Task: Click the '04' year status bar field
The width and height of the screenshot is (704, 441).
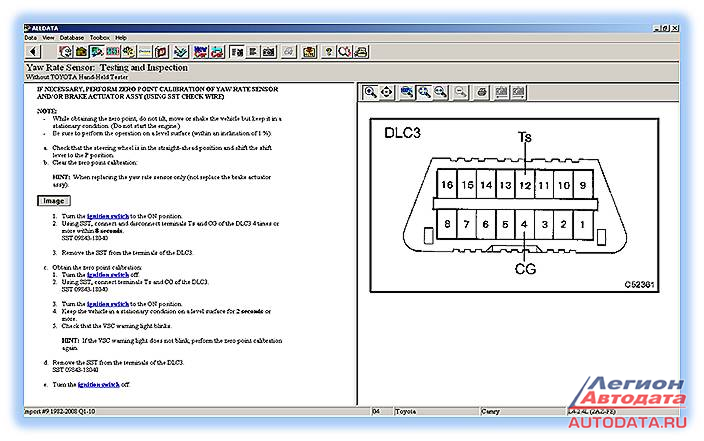Action: pyautogui.click(x=381, y=411)
